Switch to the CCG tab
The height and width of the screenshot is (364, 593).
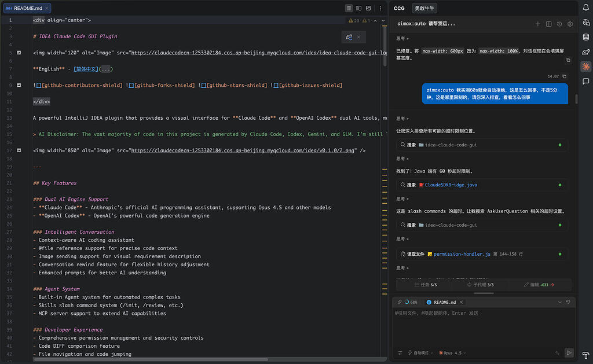(x=399, y=8)
